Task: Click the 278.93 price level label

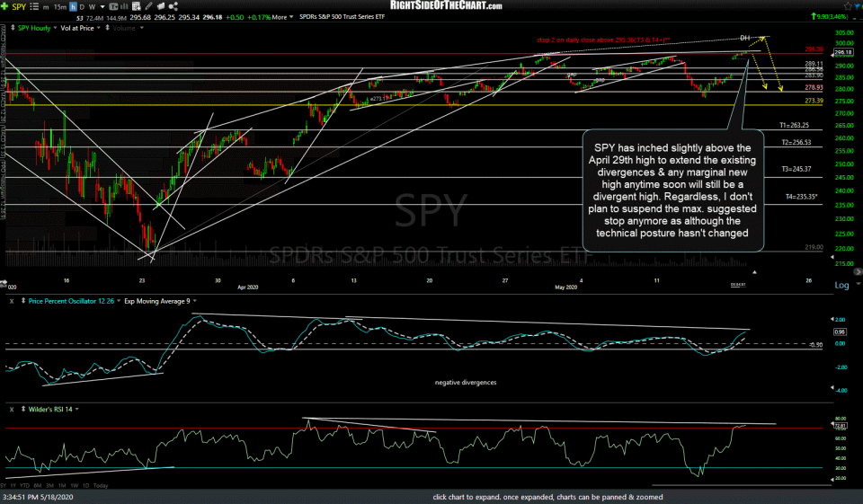Action: 814,87
